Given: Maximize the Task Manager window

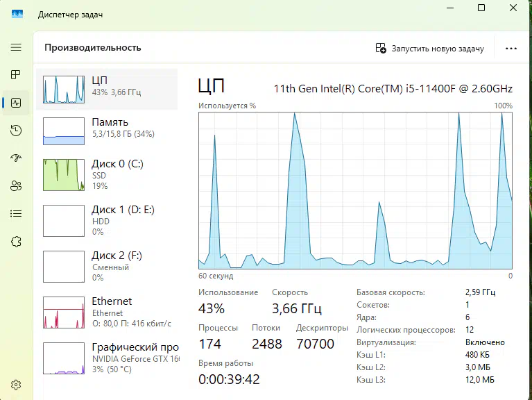Looking at the screenshot, I should [481, 8].
